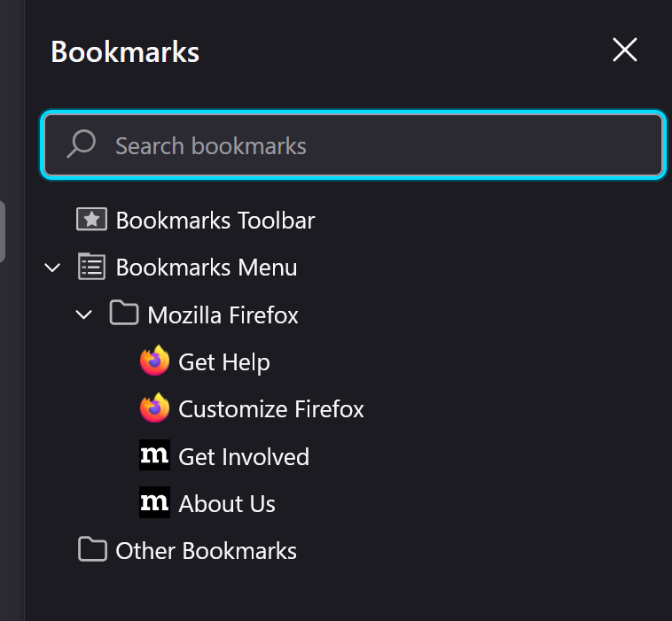Image resolution: width=672 pixels, height=621 pixels.
Task: Click the Mozilla icon beside Get Involved
Action: point(154,456)
